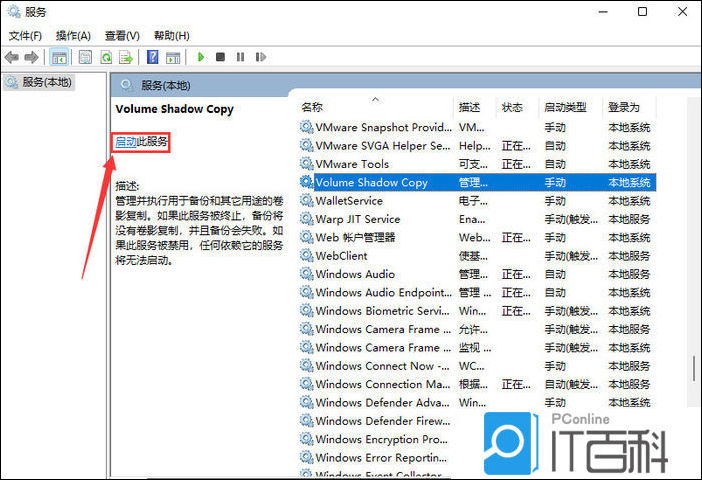The width and height of the screenshot is (702, 480).
Task: Click Services app icon in title bar
Action: [x=14, y=12]
